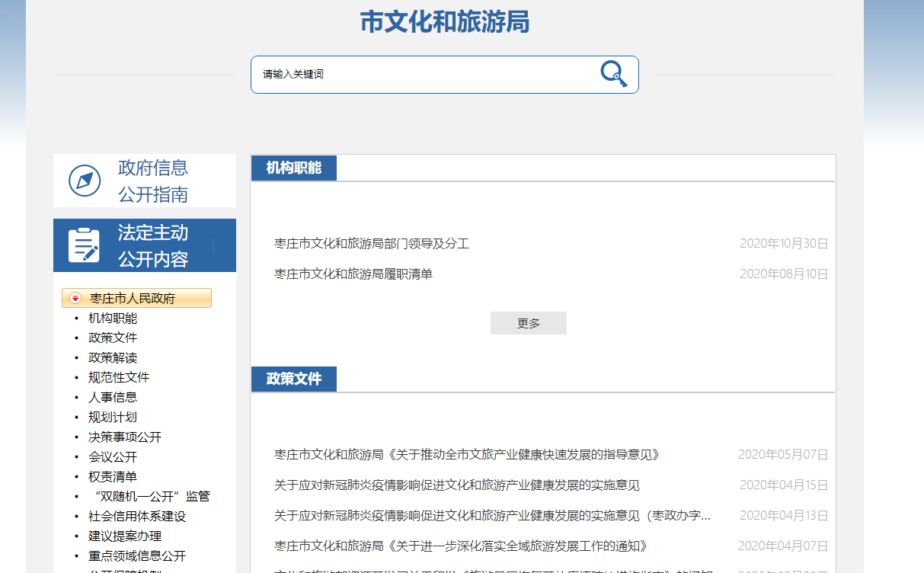Select 政策解读 in the sidebar list
The height and width of the screenshot is (573, 924).
pyautogui.click(x=113, y=357)
